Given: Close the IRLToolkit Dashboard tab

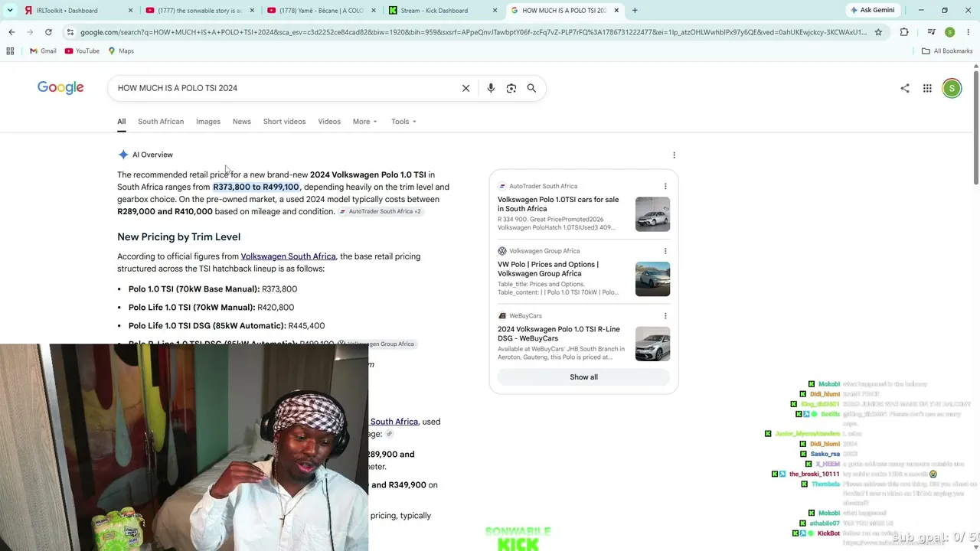Looking at the screenshot, I should point(130,11).
